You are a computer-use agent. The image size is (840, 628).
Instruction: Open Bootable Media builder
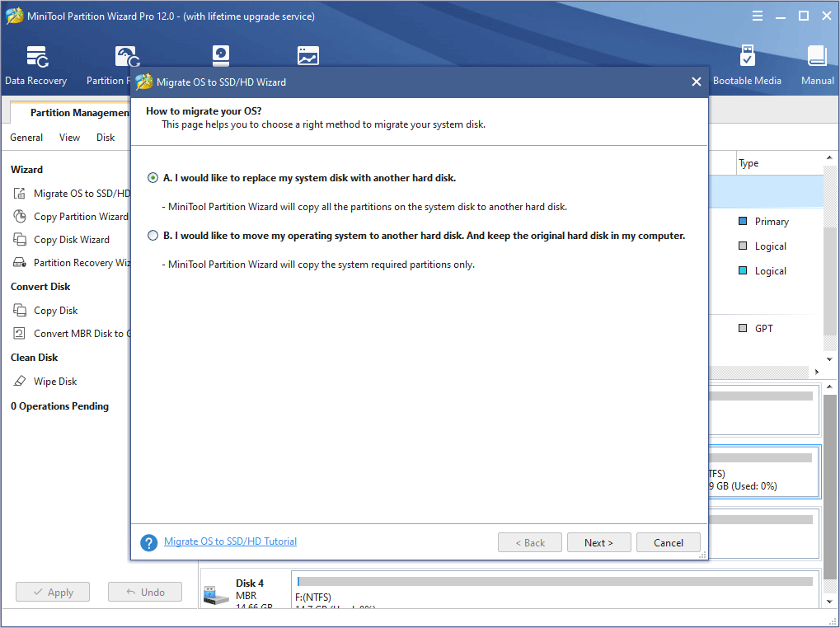click(x=747, y=66)
